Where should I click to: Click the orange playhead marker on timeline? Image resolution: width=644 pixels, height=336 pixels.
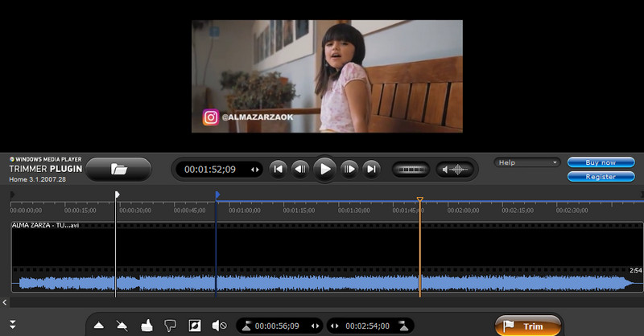tap(419, 200)
